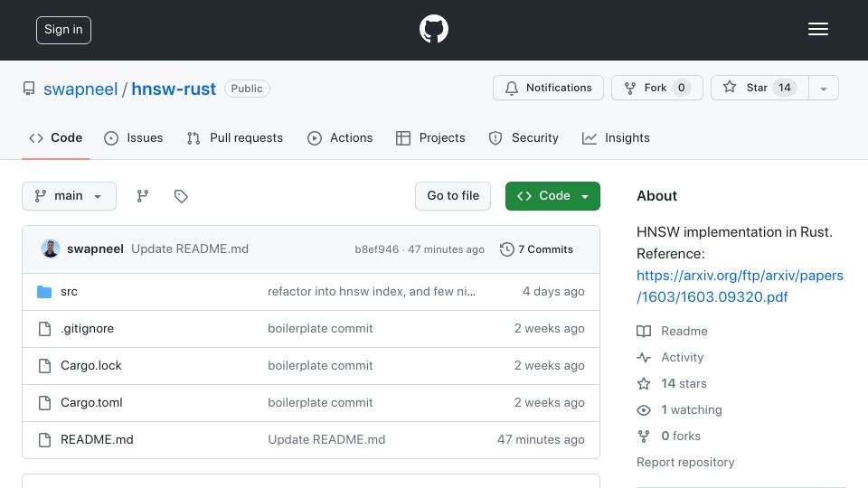Click the Public visibility label

pos(247,89)
